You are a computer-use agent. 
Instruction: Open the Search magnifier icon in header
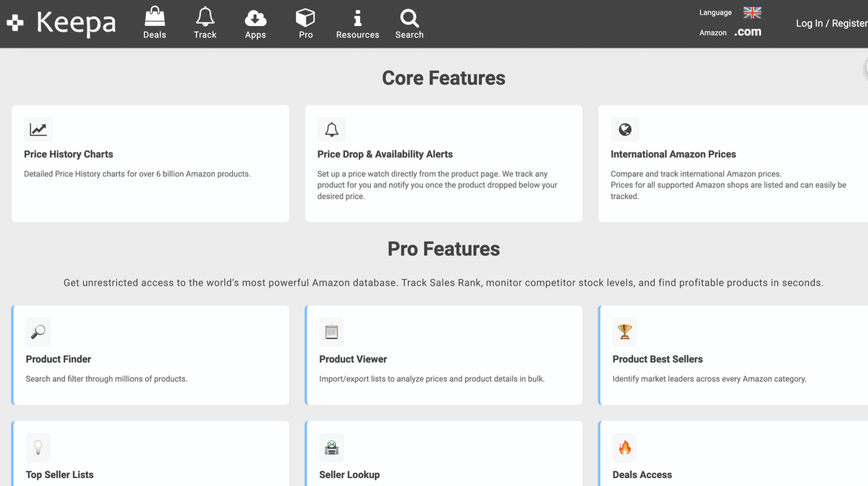(409, 17)
